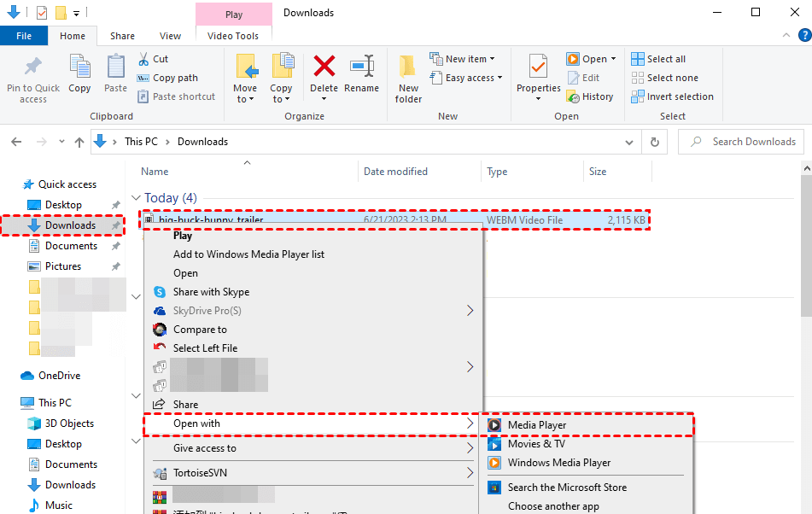
Task: Open the File tab
Action: pyautogui.click(x=24, y=36)
